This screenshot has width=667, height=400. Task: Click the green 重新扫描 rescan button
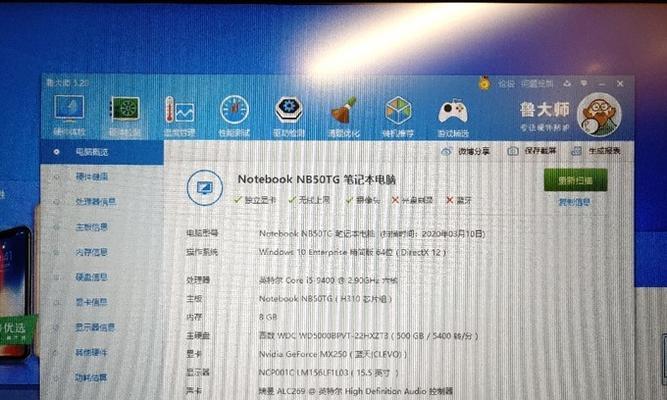[576, 180]
